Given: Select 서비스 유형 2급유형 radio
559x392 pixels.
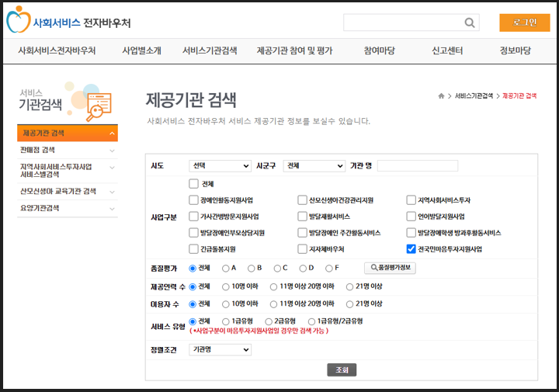Looking at the screenshot, I should (269, 322).
